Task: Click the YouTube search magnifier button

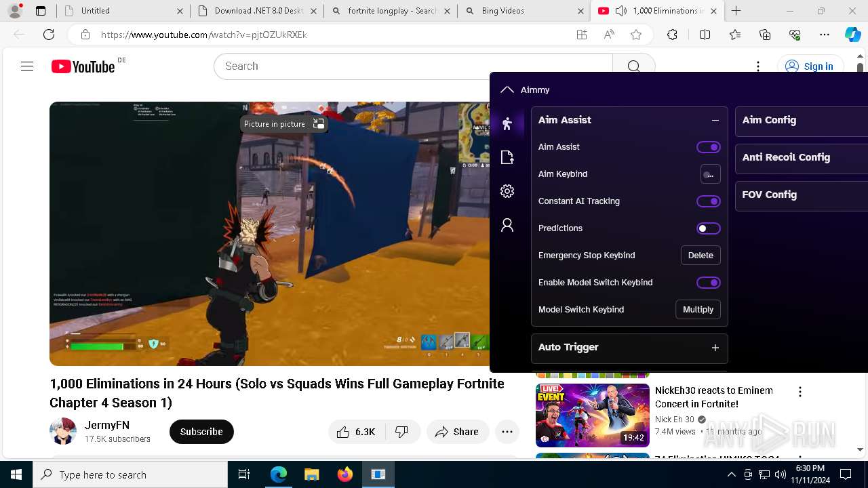Action: point(633,66)
